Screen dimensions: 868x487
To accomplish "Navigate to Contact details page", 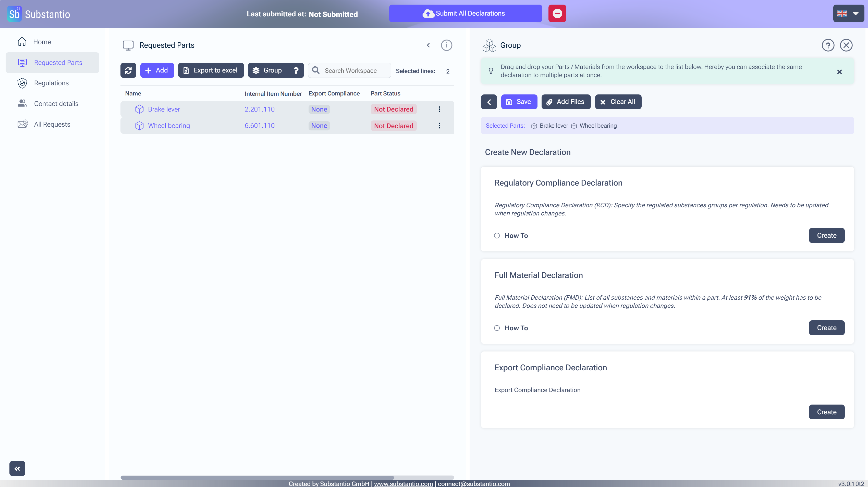I will 56,104.
